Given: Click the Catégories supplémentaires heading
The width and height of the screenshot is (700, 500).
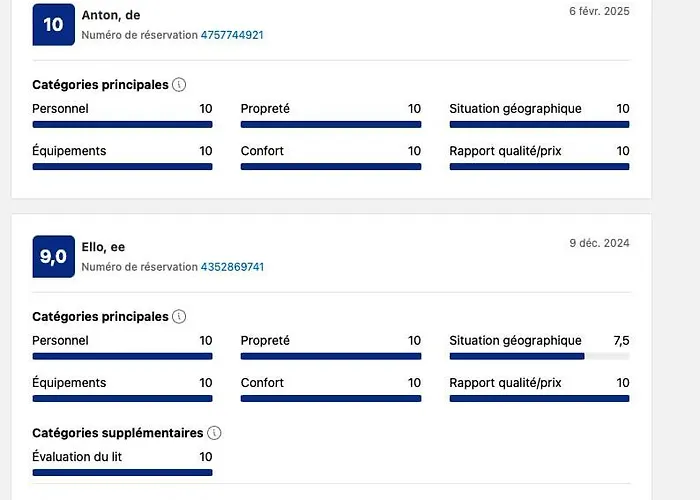Looking at the screenshot, I should pos(117,433).
